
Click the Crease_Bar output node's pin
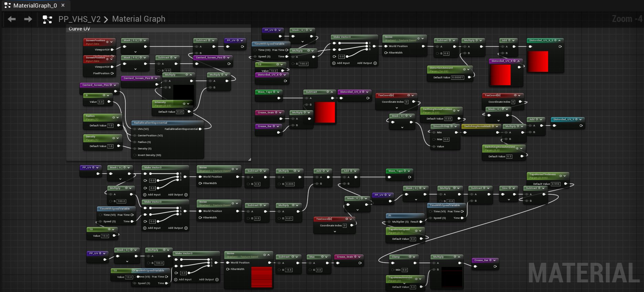tap(495, 266)
